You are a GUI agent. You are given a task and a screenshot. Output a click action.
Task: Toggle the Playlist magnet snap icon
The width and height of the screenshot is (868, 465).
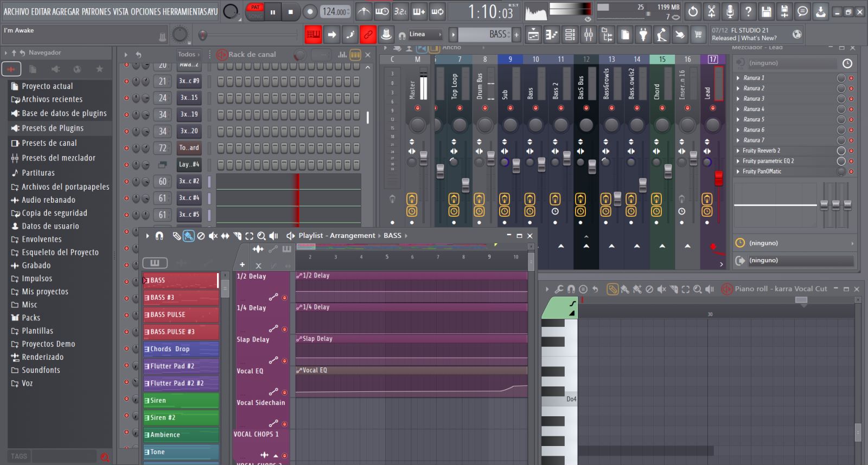coord(159,236)
